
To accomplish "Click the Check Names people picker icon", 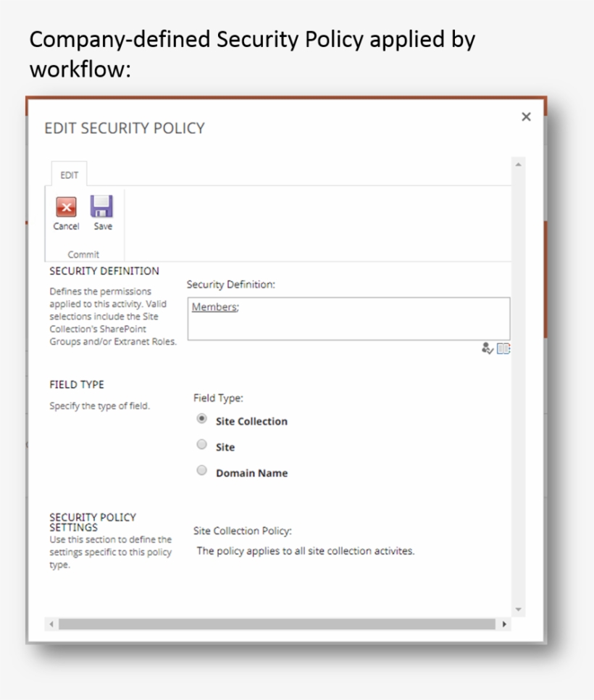I will coord(489,349).
